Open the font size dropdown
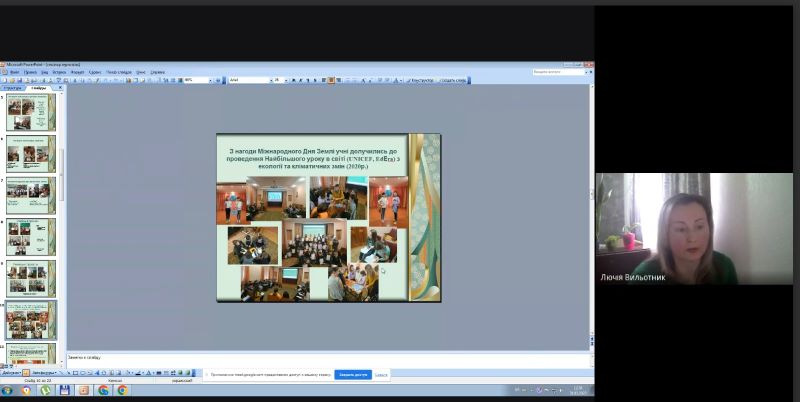Screen dimensions: 800x402 pos(286,80)
